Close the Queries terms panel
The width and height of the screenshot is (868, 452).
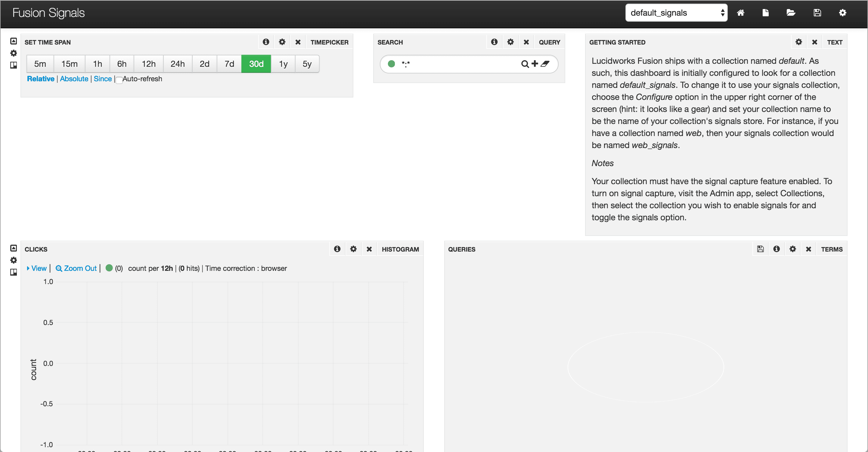coord(808,249)
